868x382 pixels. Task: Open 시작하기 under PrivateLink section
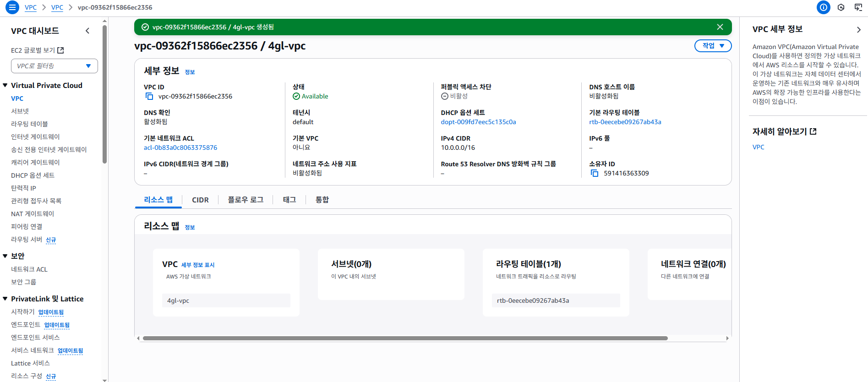coord(22,312)
